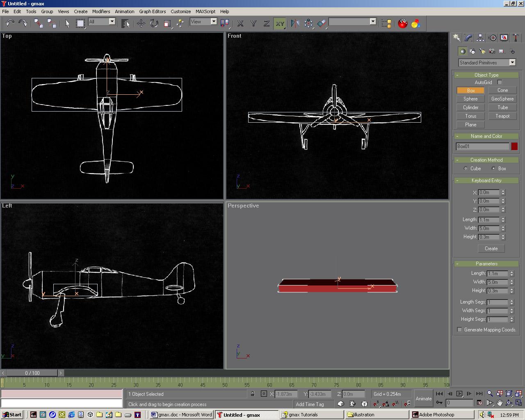Click the Undo arrow in the toolbar
This screenshot has width=525, height=420.
click(x=10, y=23)
